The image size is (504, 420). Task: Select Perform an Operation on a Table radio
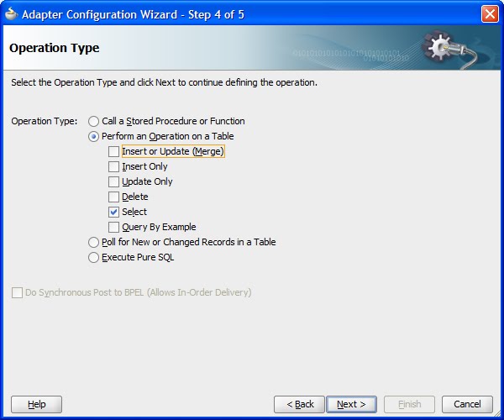pyautogui.click(x=93, y=137)
